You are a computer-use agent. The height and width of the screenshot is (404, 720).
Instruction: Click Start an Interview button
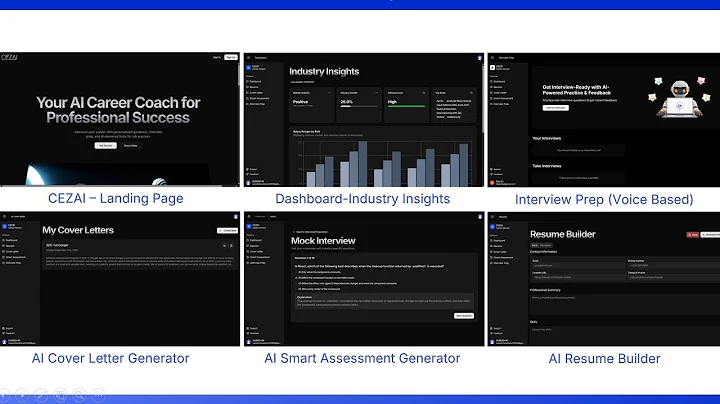point(556,108)
